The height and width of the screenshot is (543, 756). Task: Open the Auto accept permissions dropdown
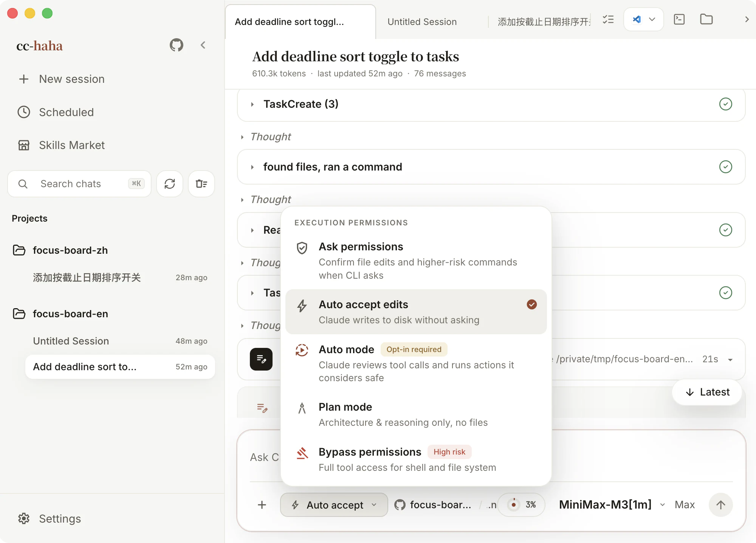(x=334, y=505)
